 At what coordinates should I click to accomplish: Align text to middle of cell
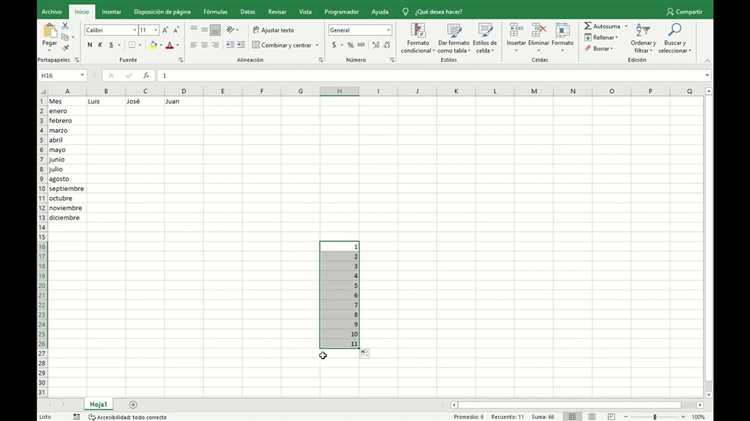(204, 30)
